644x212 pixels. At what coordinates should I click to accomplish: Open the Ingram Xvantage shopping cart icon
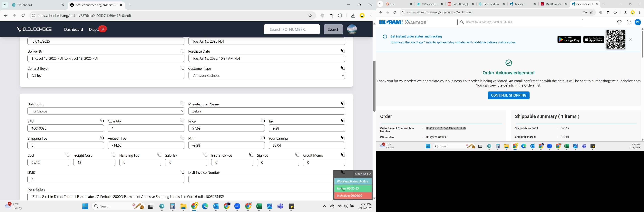[629, 22]
